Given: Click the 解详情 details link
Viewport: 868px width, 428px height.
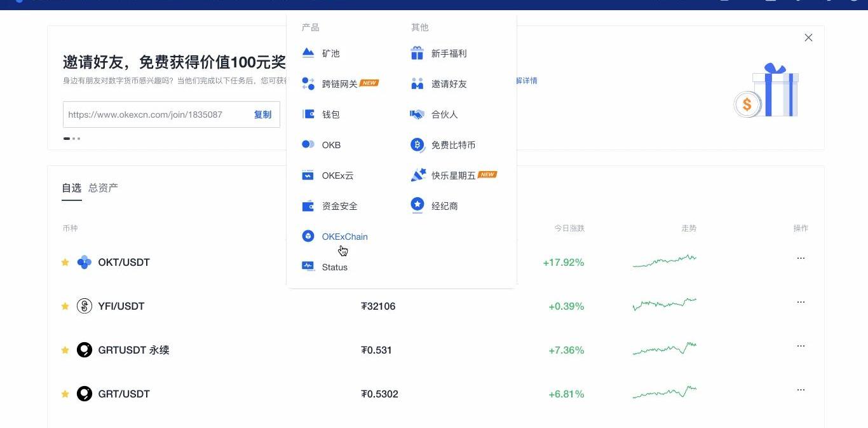Looking at the screenshot, I should point(527,81).
